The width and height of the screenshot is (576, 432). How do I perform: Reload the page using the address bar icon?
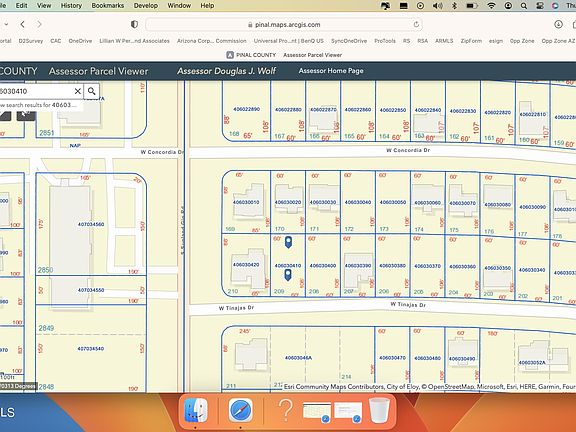pos(416,25)
